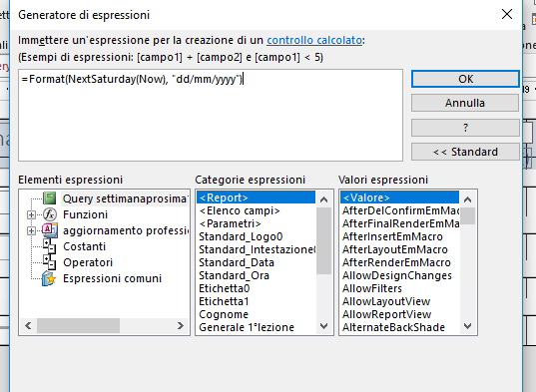Select AllowReportView value
This screenshot has height=392, width=536.
coord(399,314)
